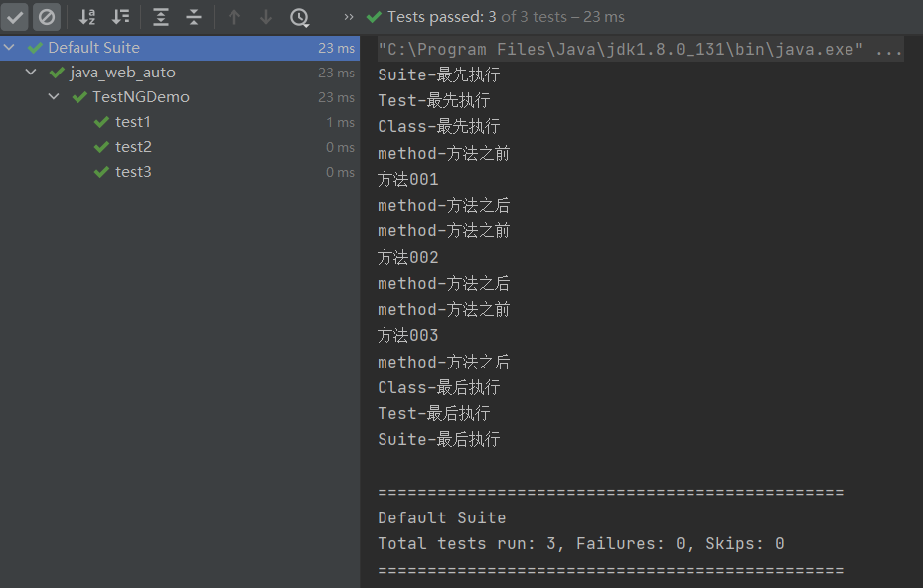
Task: Select test2 result
Action: pyautogui.click(x=133, y=147)
